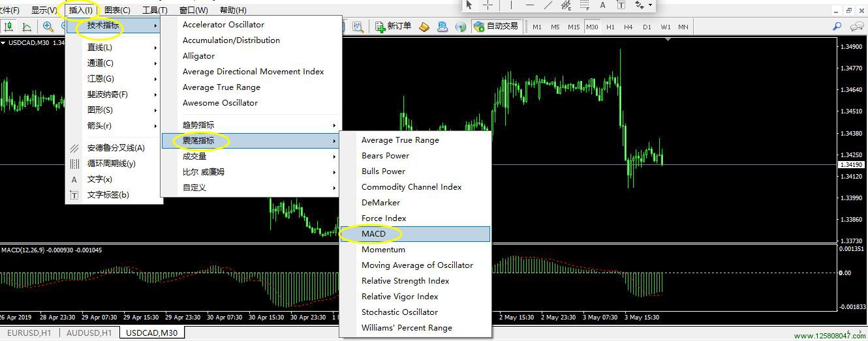The height and width of the screenshot is (341, 868).
Task: Switch to M1 timeframe
Action: 537,27
